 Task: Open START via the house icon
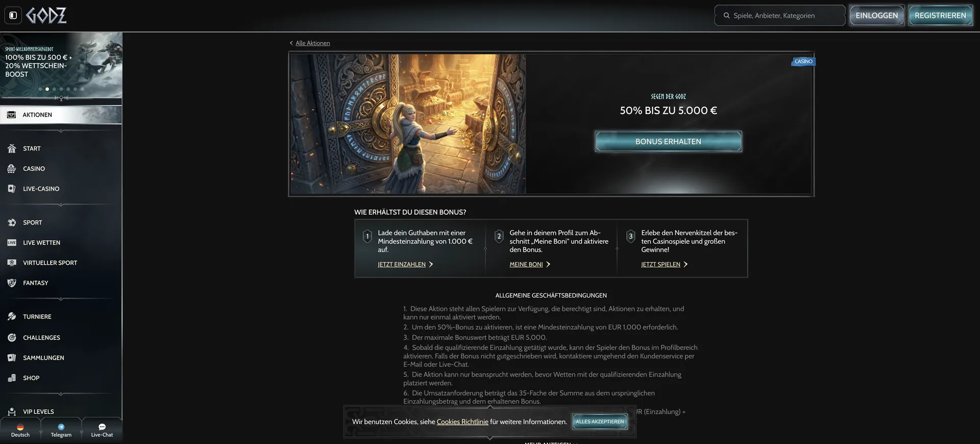tap(12, 149)
